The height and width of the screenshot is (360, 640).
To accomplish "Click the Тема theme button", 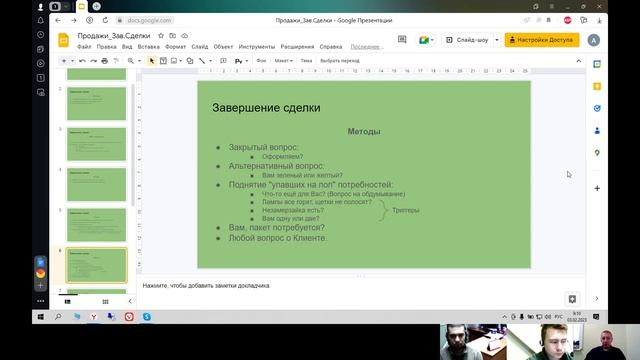I will click(x=306, y=61).
